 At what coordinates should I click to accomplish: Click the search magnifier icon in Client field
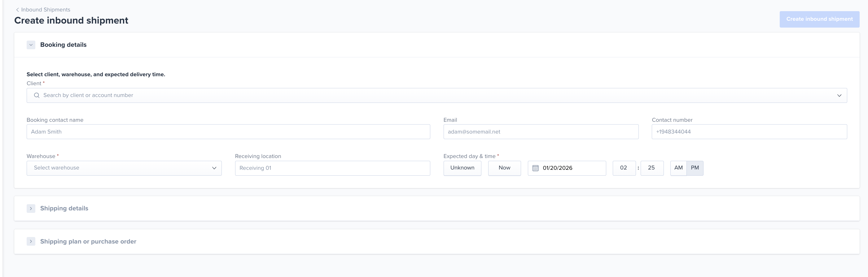coord(37,95)
